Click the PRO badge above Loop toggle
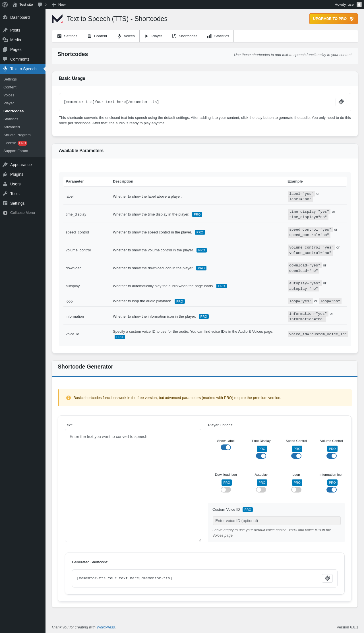 coord(297,483)
